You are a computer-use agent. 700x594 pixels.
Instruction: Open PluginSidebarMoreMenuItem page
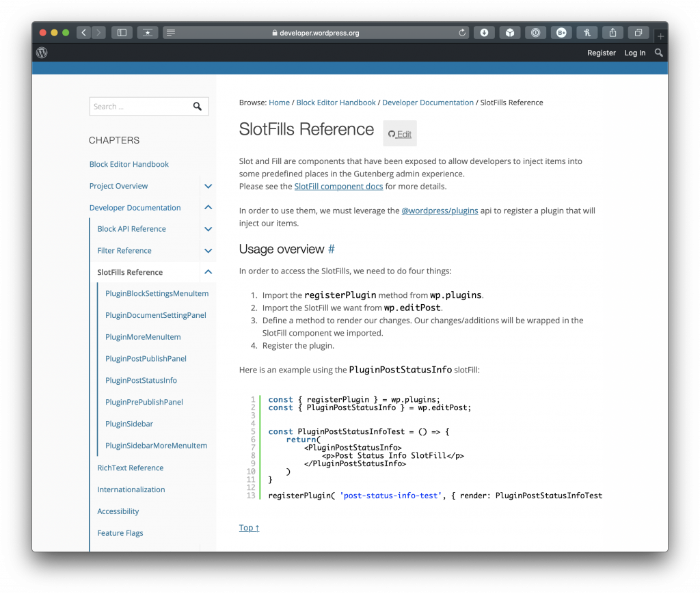157,446
